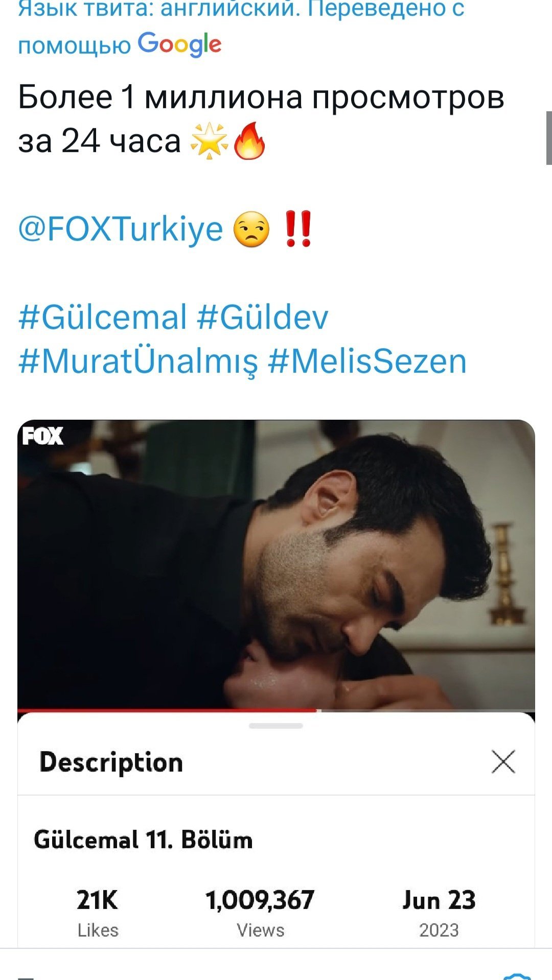Tap the sparkle star emoji
Screen dimensions: 552x980
[209, 141]
